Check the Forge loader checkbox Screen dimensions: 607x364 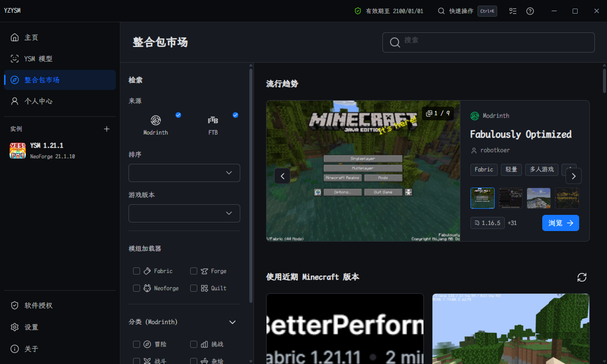(194, 271)
